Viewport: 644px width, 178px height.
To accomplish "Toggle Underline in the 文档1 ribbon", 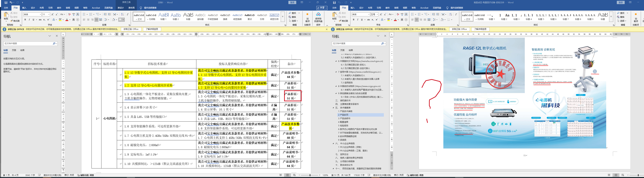I will coord(33,20).
